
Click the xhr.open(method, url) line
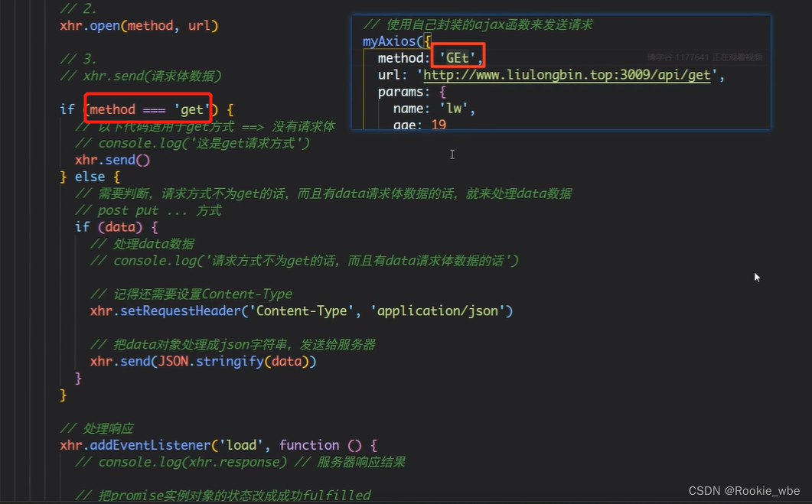coord(139,25)
